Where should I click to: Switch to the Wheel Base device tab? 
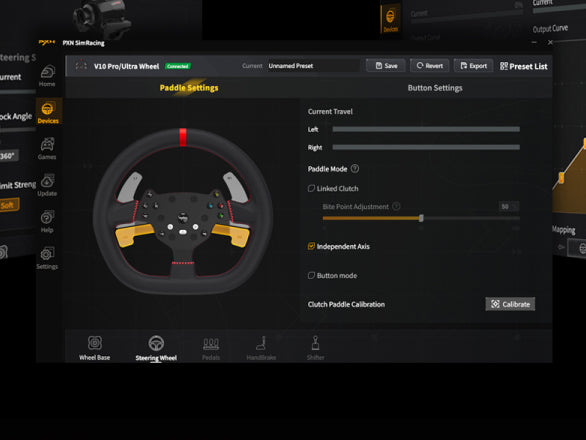95,348
